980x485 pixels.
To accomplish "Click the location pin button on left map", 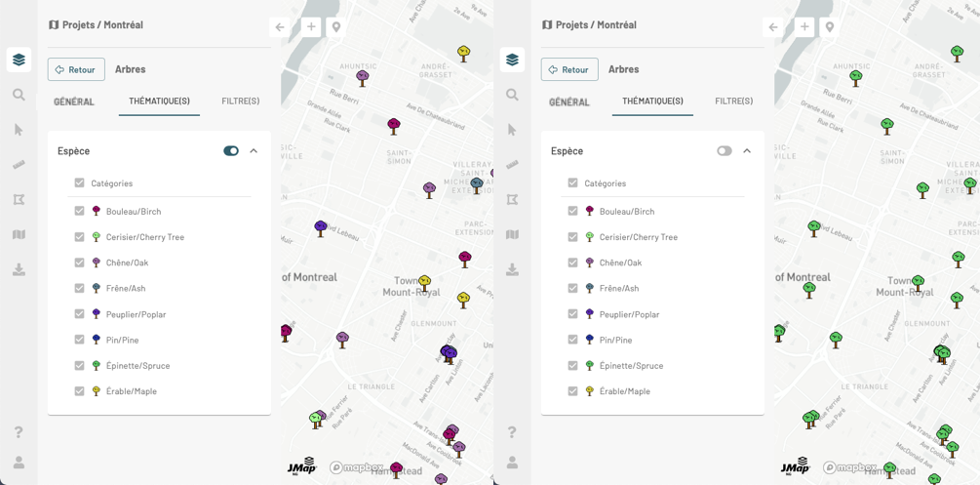I will [336, 27].
